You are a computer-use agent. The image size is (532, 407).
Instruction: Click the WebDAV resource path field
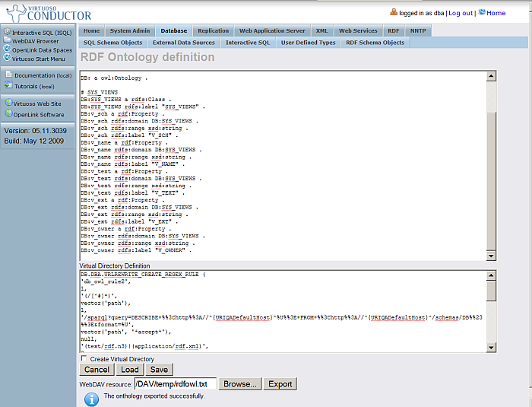click(175, 384)
